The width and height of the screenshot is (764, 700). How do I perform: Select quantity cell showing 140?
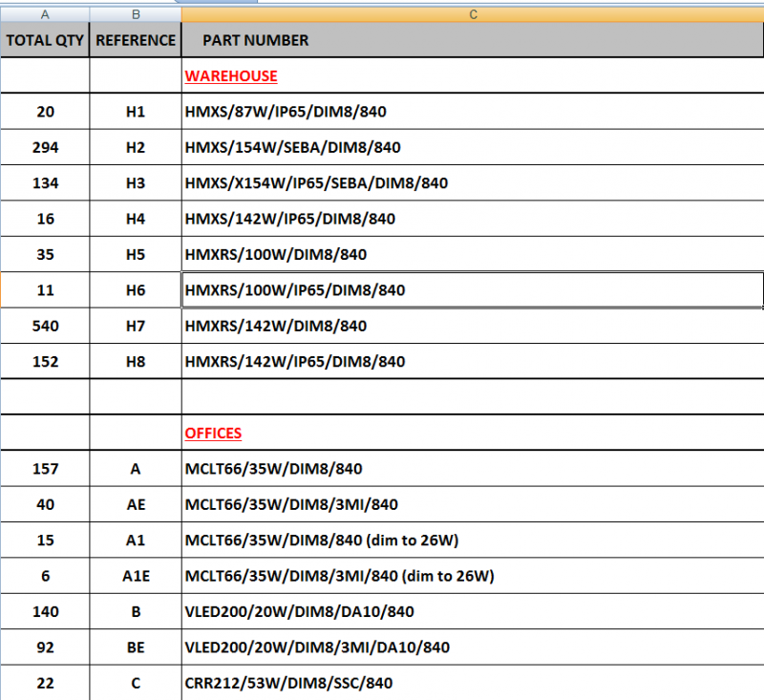tap(45, 611)
